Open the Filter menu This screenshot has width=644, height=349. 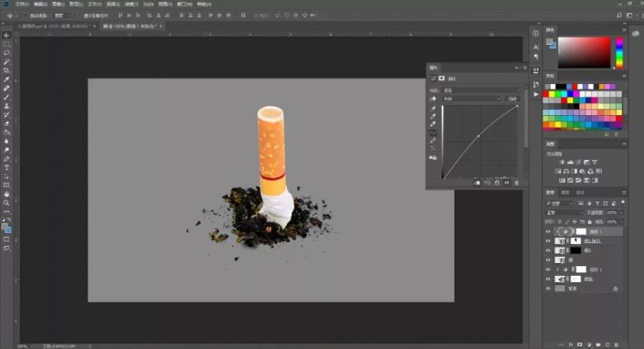132,4
